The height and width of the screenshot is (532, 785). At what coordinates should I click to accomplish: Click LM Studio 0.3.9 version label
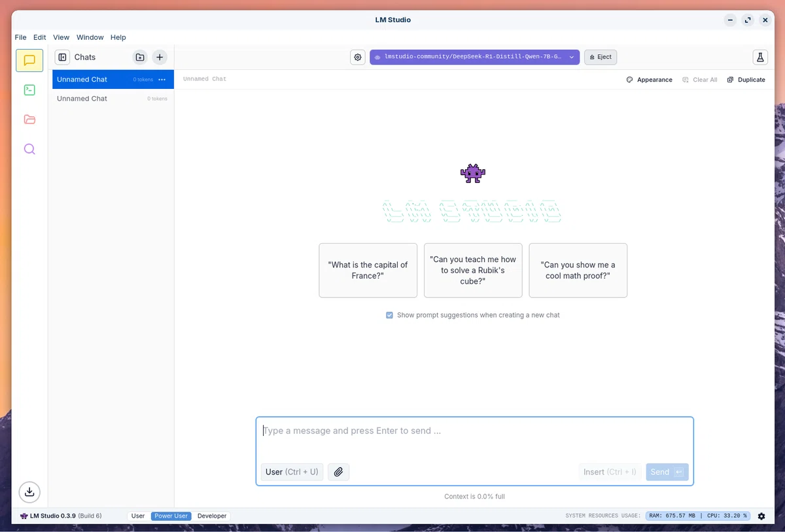pyautogui.click(x=61, y=516)
